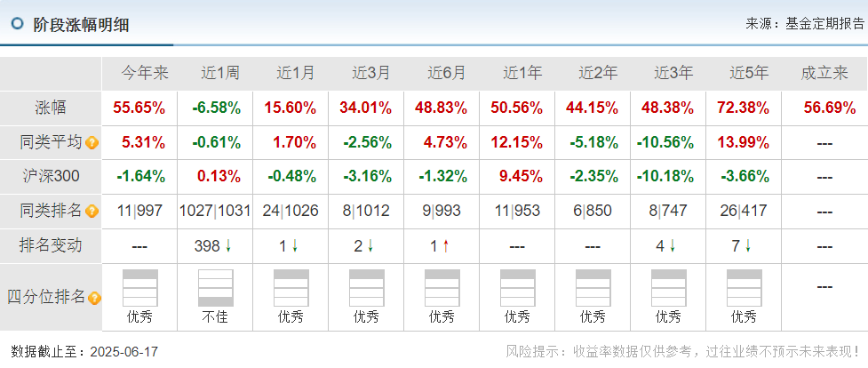Click the question icon next to 四分位排名
Viewport: 868px width, 368px height.
[95, 298]
